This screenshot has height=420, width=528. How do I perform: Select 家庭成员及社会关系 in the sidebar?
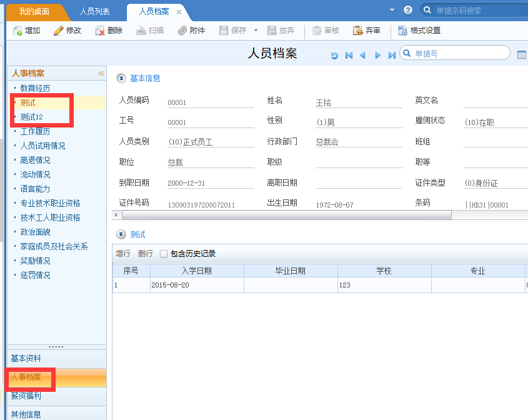(x=54, y=246)
